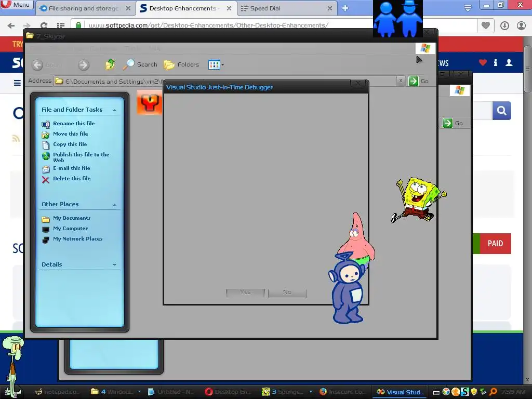Viewport: 532px width, 399px height.
Task: Click the browser back arrow
Action: pyautogui.click(x=11, y=25)
